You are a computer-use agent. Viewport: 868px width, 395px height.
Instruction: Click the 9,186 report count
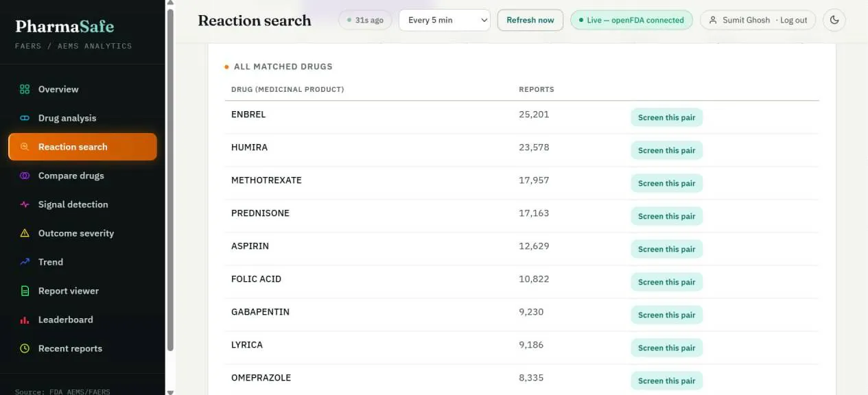point(531,345)
